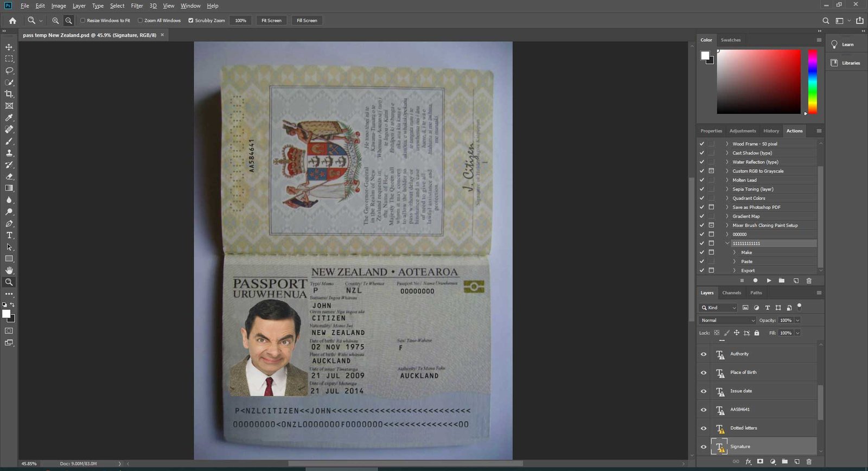Add a layer style via fx icon
This screenshot has height=471, width=868.
749,462
